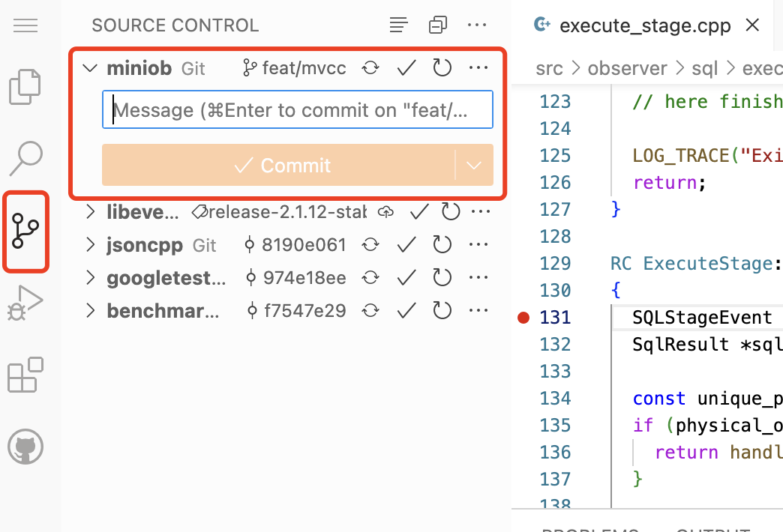Click commit 8190e061 for jsoncpp
This screenshot has width=783, height=532.
[x=295, y=245]
